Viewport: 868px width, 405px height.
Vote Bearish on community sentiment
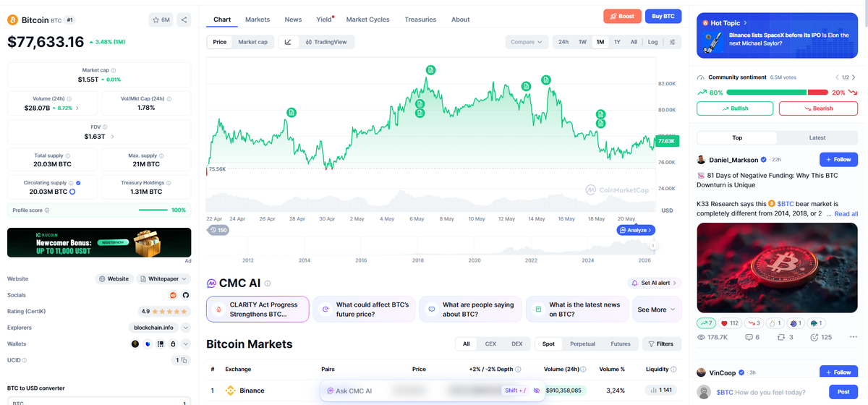tap(818, 108)
